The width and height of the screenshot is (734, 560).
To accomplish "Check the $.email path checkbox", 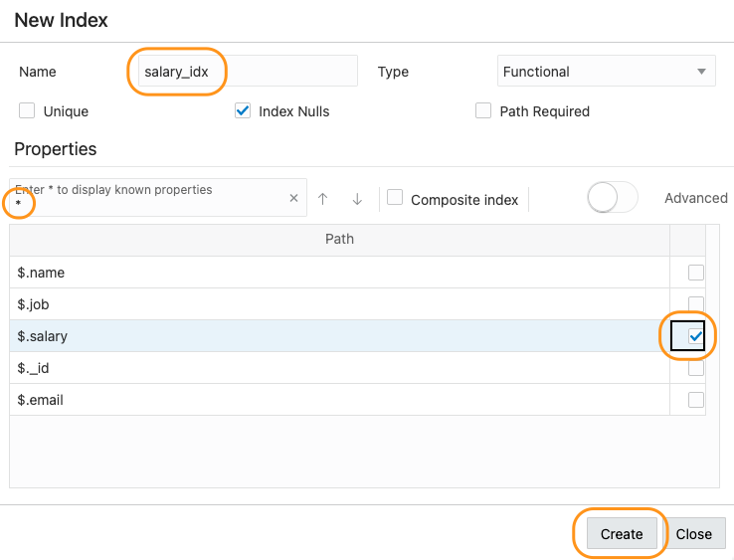I will pyautogui.click(x=696, y=400).
